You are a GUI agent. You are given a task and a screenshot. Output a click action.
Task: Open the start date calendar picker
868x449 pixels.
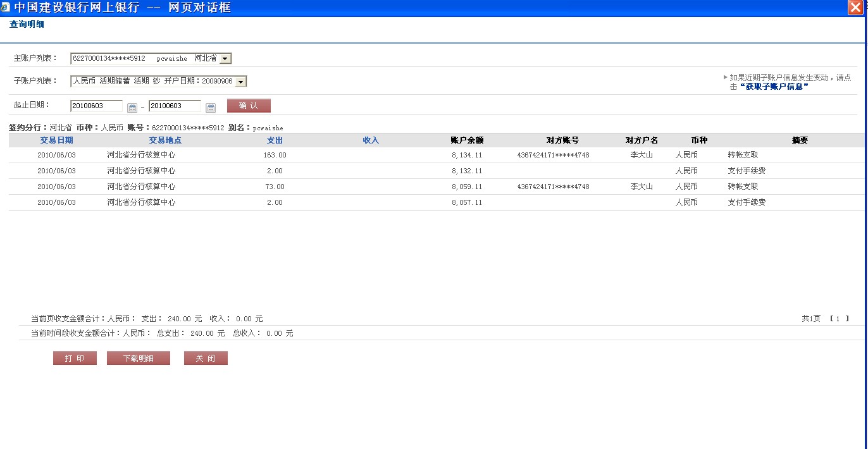point(132,107)
